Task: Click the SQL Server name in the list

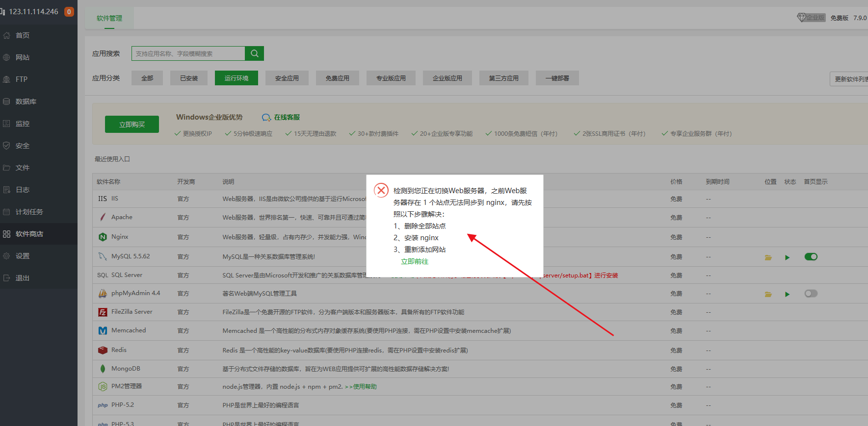Action: (x=127, y=275)
